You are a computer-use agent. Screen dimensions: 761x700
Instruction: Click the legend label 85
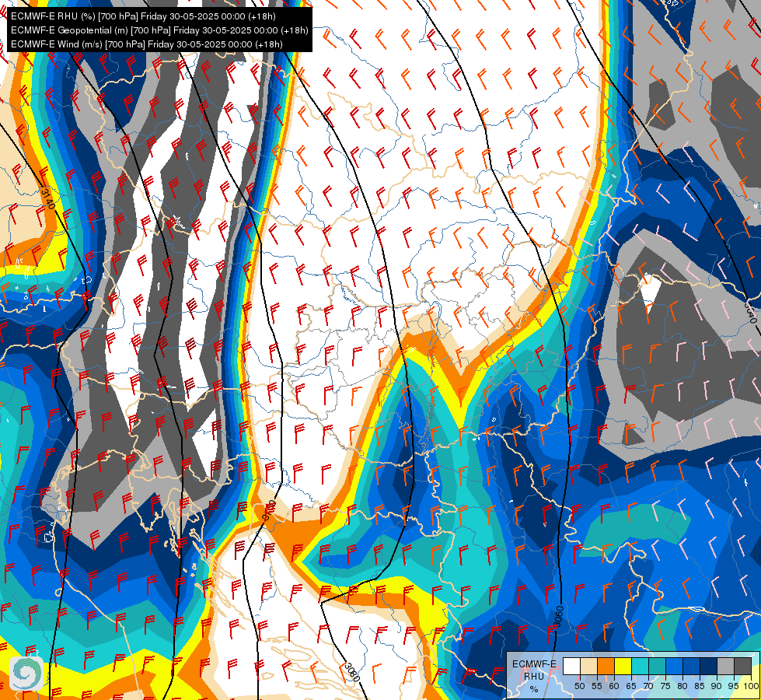(x=700, y=686)
